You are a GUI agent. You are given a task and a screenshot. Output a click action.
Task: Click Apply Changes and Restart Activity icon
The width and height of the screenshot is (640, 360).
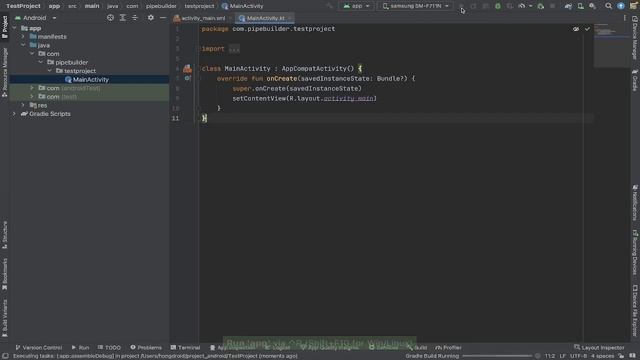coord(473,6)
